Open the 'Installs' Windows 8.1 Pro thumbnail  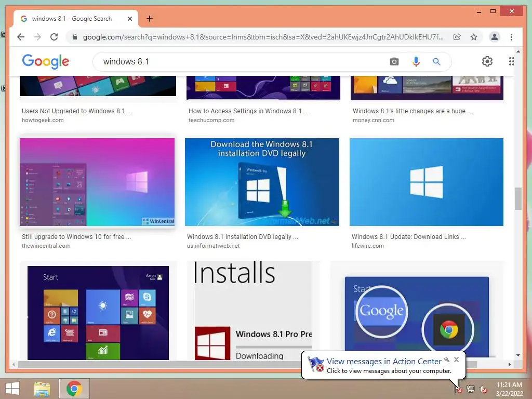coord(253,311)
